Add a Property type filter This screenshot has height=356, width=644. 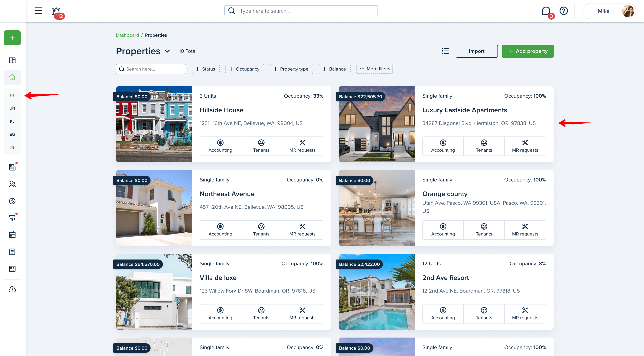(x=291, y=69)
